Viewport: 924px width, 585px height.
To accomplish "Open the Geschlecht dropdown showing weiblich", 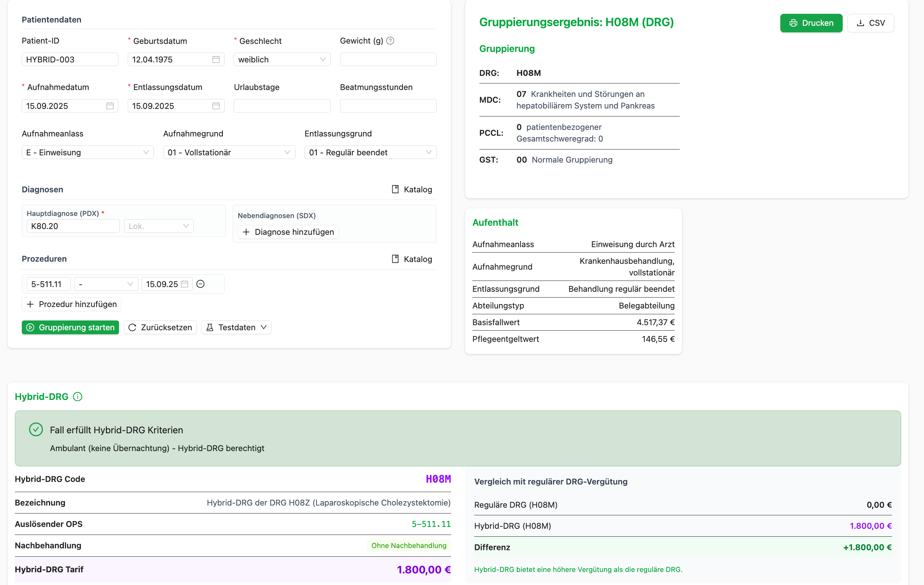I will (282, 60).
